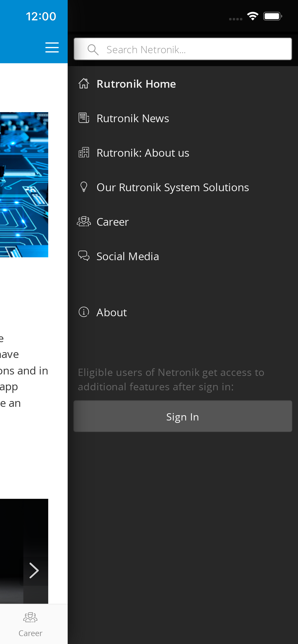This screenshot has width=298, height=644.
Task: Open Rutronik News menu item
Action: pyautogui.click(x=183, y=118)
